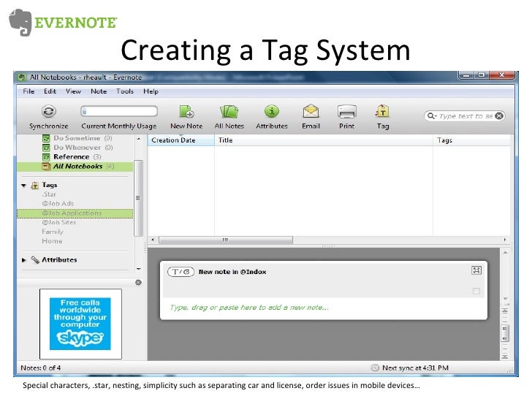The width and height of the screenshot is (532, 399).
Task: Click the green Attributes toolbar icon
Action: [271, 111]
